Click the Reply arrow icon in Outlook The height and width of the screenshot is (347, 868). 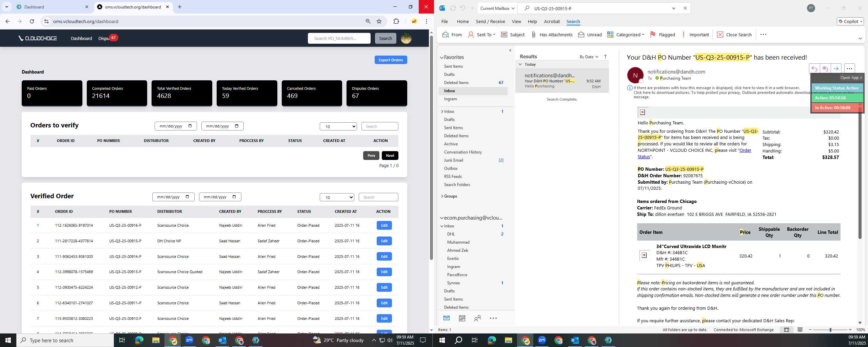[814, 68]
